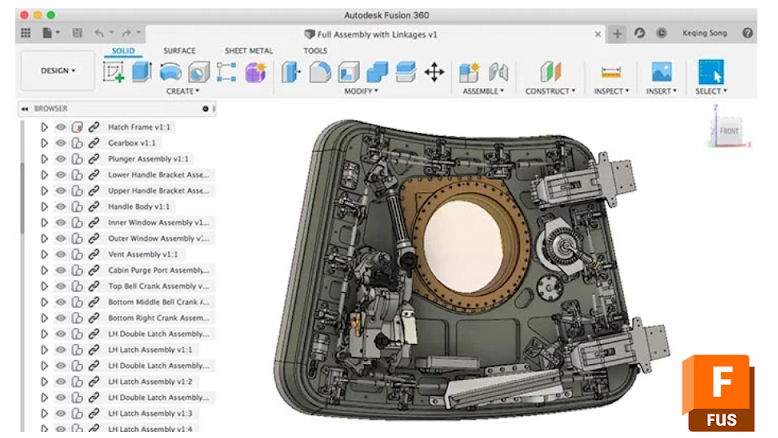Click the Create Sketch tool icon
Viewport: 778px width, 438px height.
(x=114, y=72)
